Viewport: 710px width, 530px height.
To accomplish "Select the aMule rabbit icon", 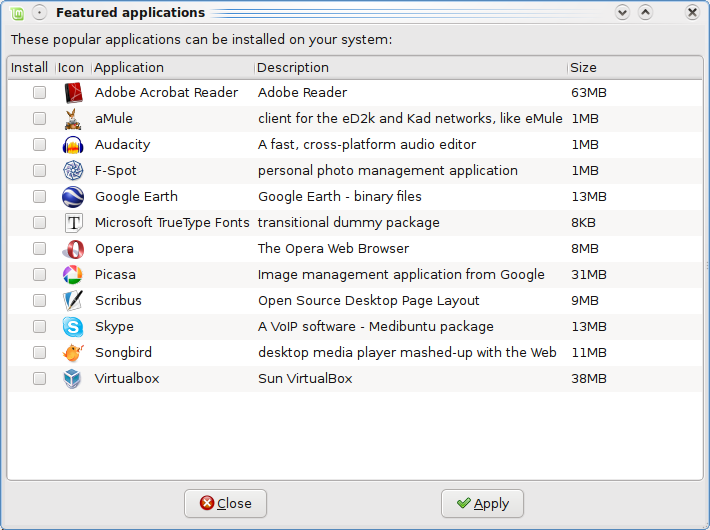I will (73, 119).
